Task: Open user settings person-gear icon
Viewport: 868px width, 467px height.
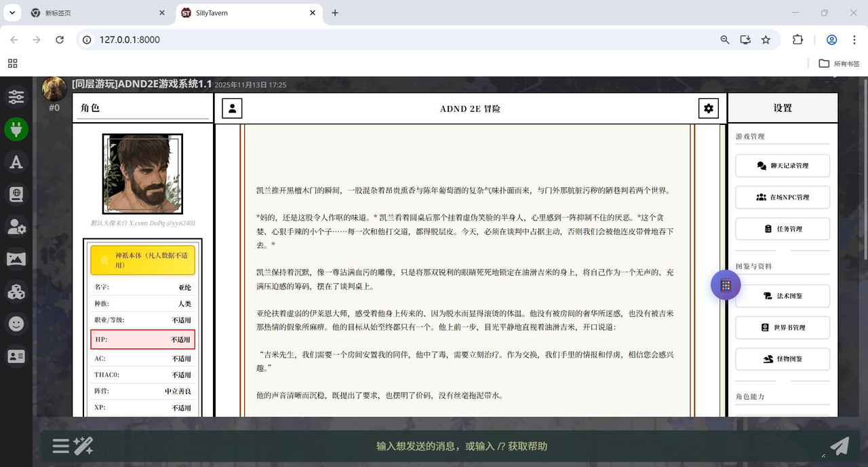Action: [16, 227]
